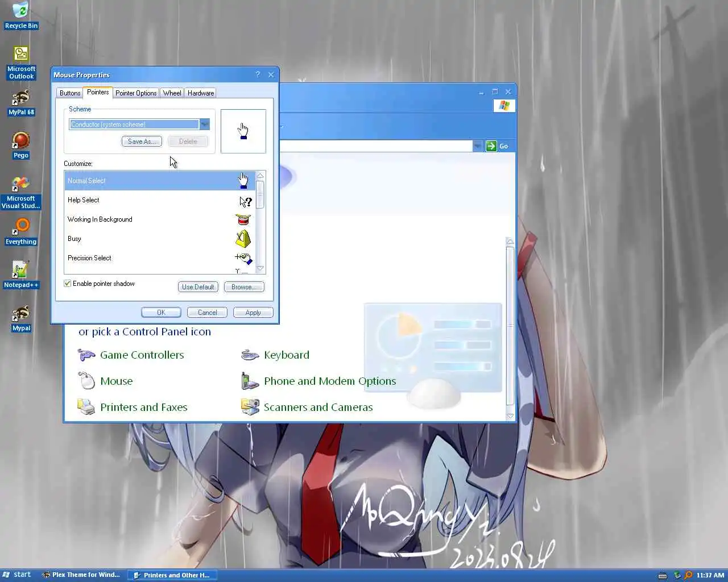Open the Recycle Bin desktop icon
Viewport: 728px width, 582px height.
(20, 15)
